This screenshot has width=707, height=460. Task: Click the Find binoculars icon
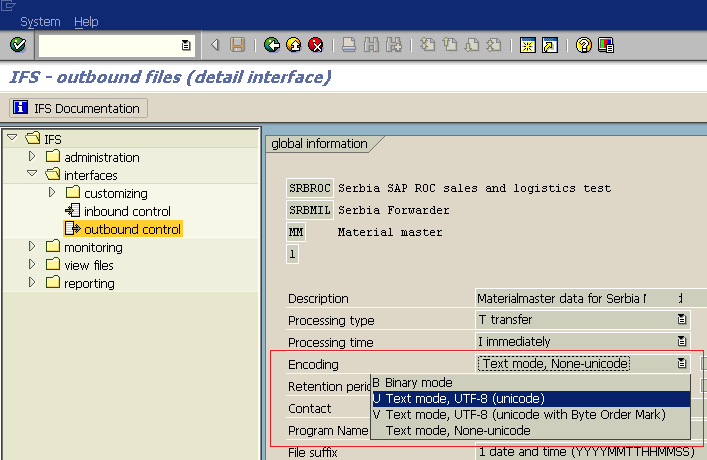[371, 45]
